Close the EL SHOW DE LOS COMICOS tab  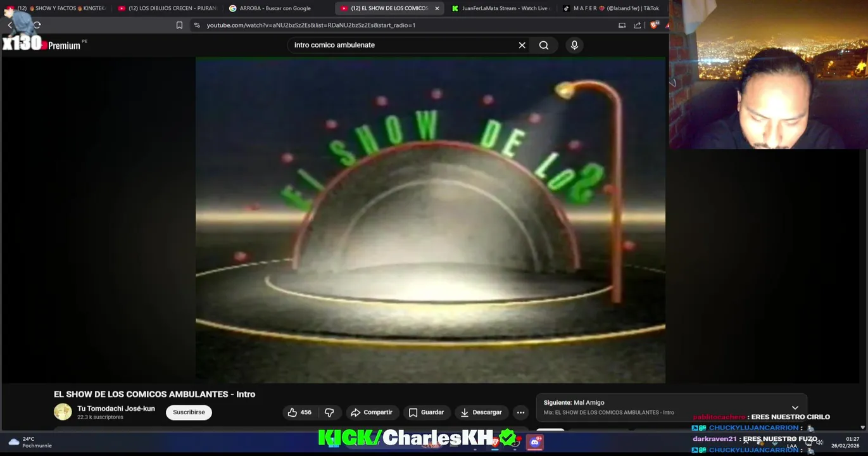pos(437,8)
